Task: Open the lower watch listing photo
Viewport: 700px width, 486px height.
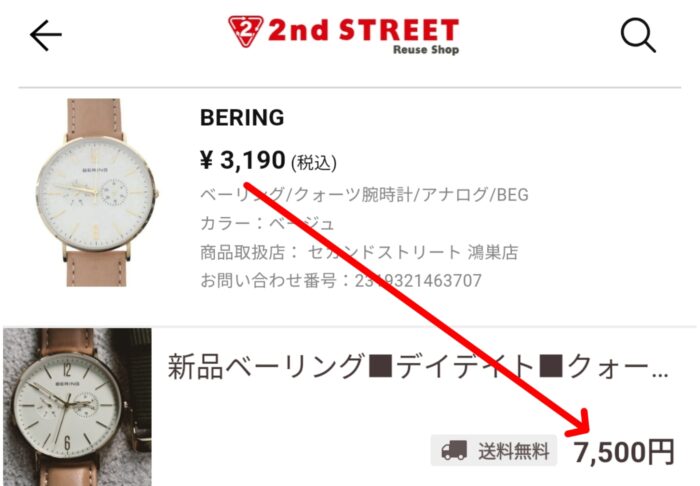Action: pyautogui.click(x=77, y=407)
